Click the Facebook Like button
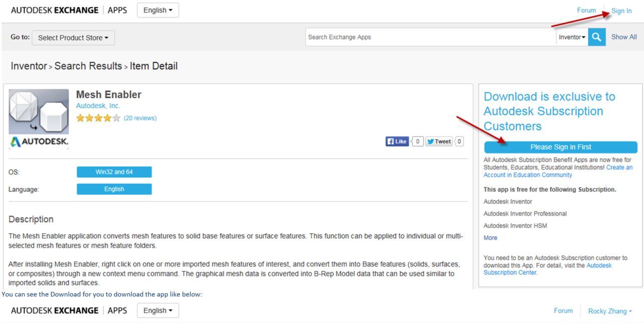The image size is (644, 323). click(397, 141)
